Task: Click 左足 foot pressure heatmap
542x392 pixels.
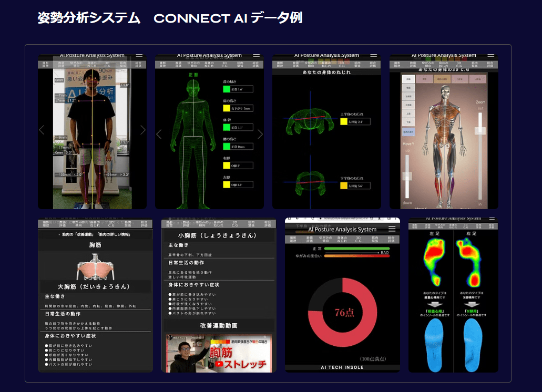Action: pyautogui.click(x=434, y=262)
